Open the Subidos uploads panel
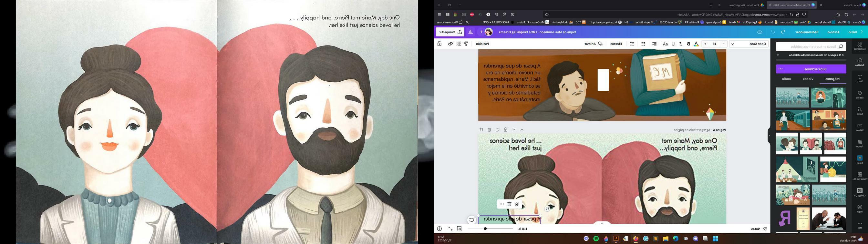This screenshot has height=244, width=868. (860, 62)
